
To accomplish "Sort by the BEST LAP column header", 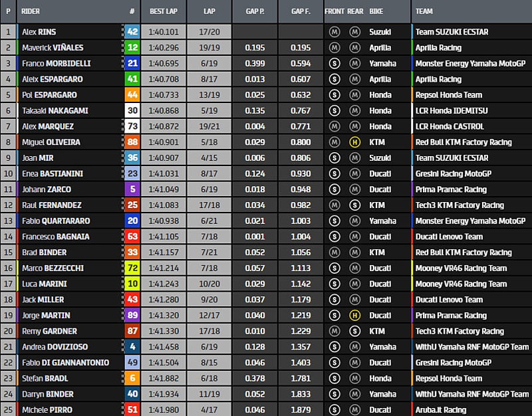I will (163, 11).
